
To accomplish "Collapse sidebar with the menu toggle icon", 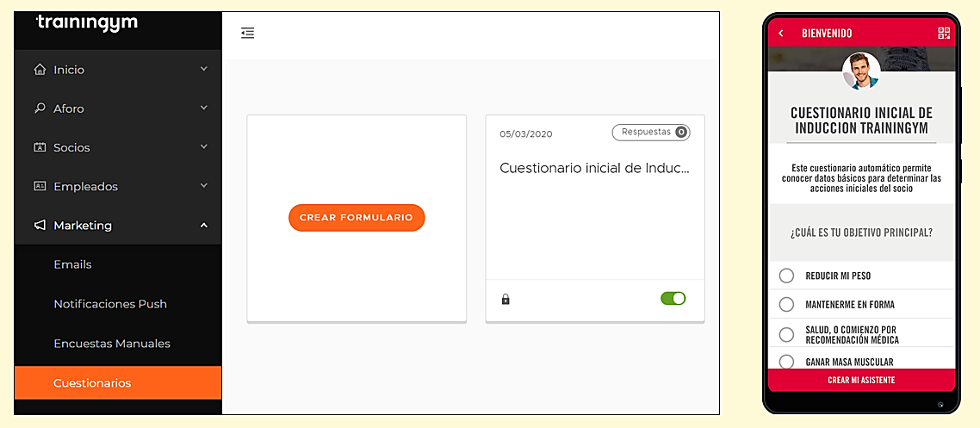I will [247, 33].
